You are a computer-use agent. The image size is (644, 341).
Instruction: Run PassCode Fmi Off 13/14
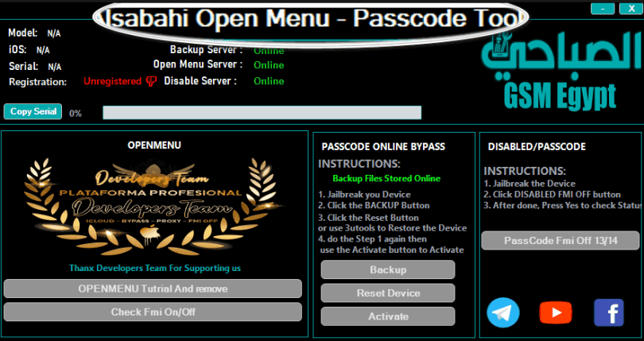coord(561,241)
